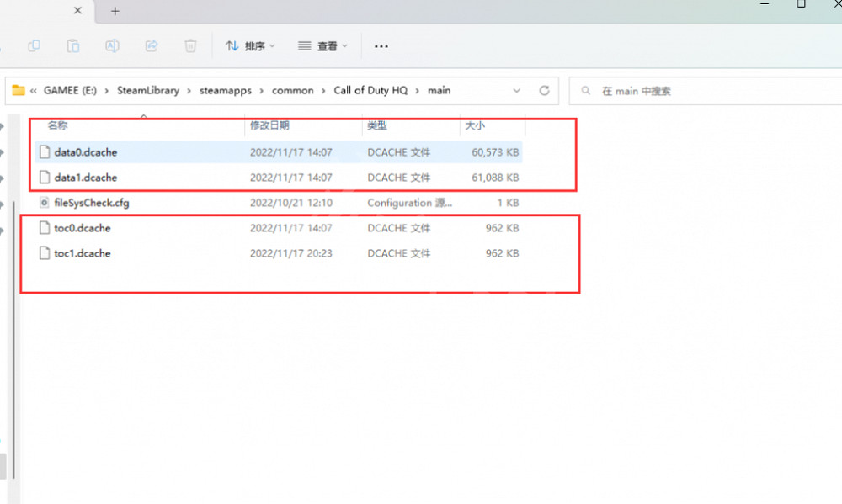Click the See more ellipsis icon

click(381, 46)
